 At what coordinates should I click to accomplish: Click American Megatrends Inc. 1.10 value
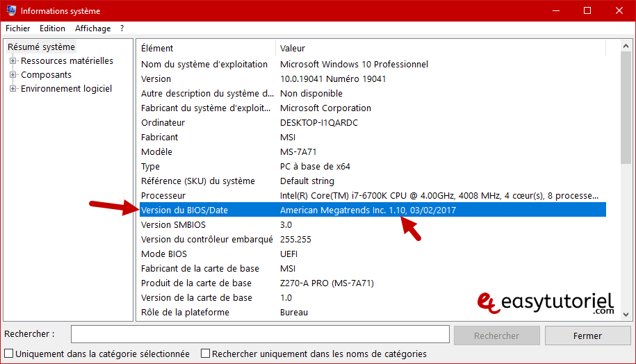[368, 210]
